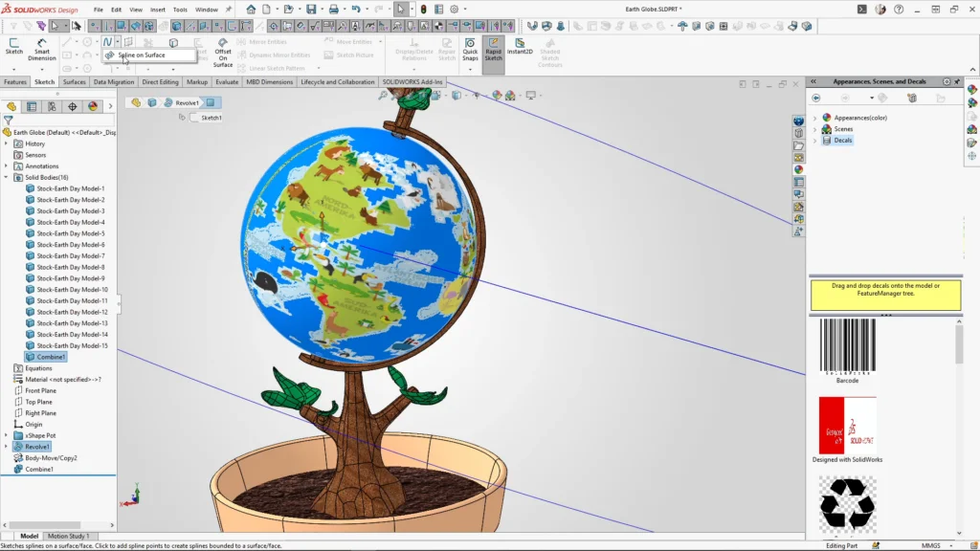Choose Spline on Surface from the flyout
This screenshot has width=980, height=551.
click(148, 55)
